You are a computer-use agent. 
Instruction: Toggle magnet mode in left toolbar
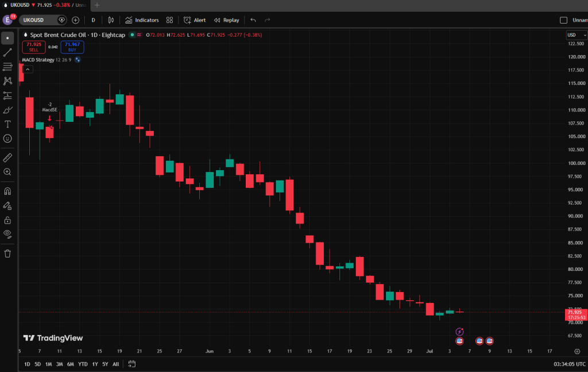tap(7, 191)
